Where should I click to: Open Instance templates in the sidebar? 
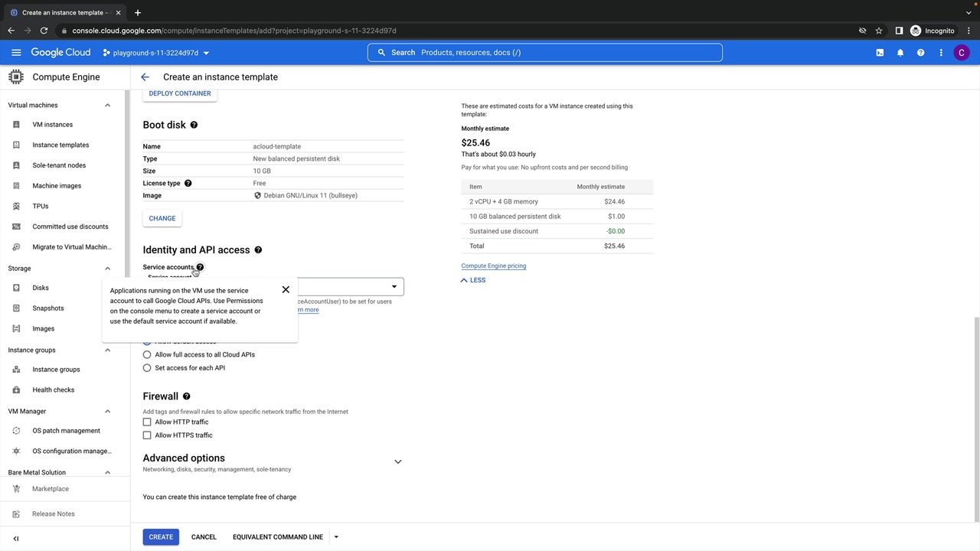[60, 145]
